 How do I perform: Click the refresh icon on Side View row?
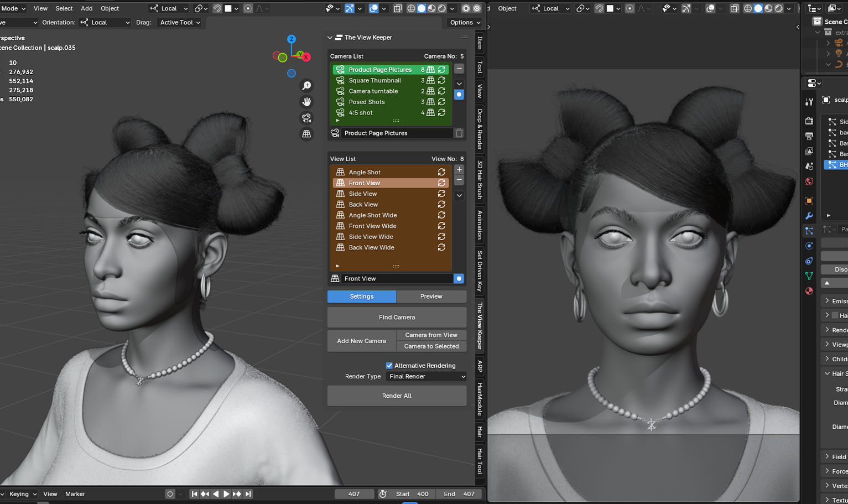(441, 194)
